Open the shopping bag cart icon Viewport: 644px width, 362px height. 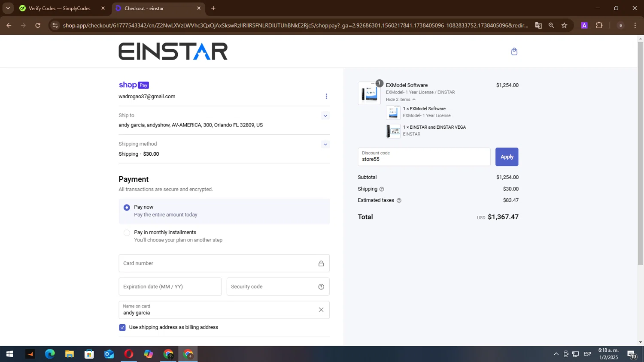[x=514, y=51]
